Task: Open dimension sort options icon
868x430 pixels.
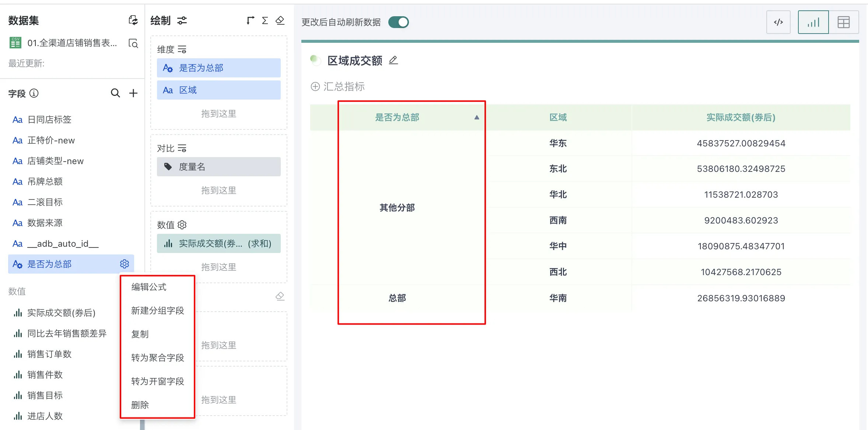Action: (182, 49)
